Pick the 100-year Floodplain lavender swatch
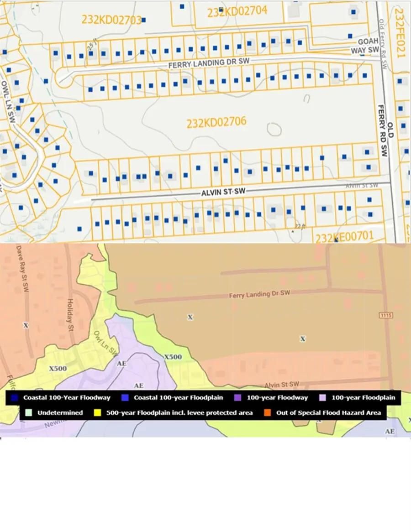411x532 pixels. pyautogui.click(x=323, y=398)
